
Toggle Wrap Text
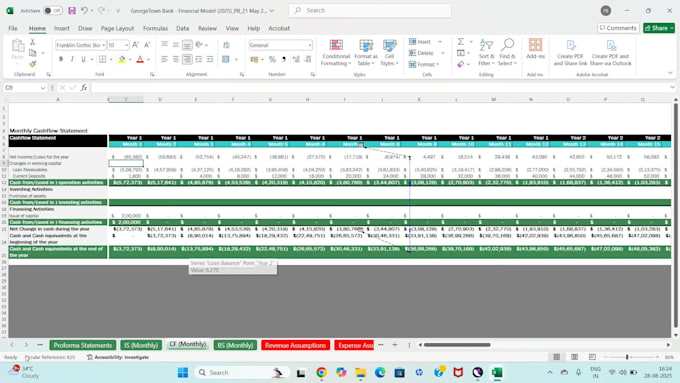[226, 45]
